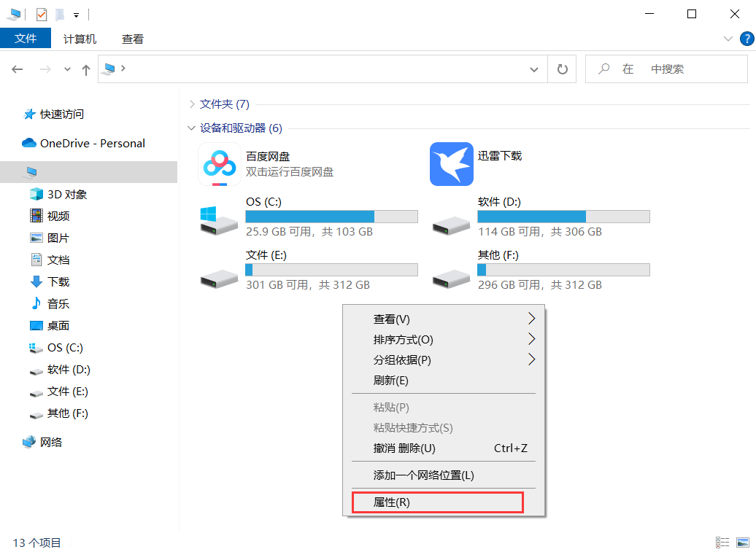Click the 文件 (E:) storage usage bar

tap(332, 270)
